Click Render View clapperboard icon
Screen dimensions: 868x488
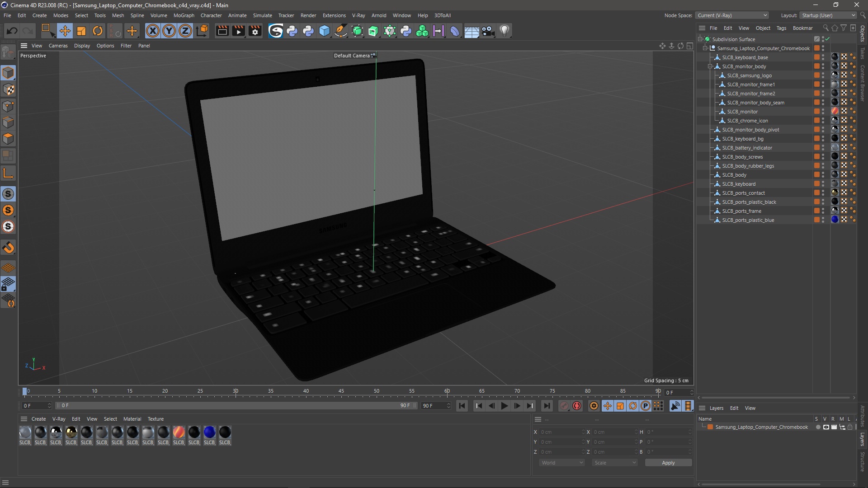point(222,31)
